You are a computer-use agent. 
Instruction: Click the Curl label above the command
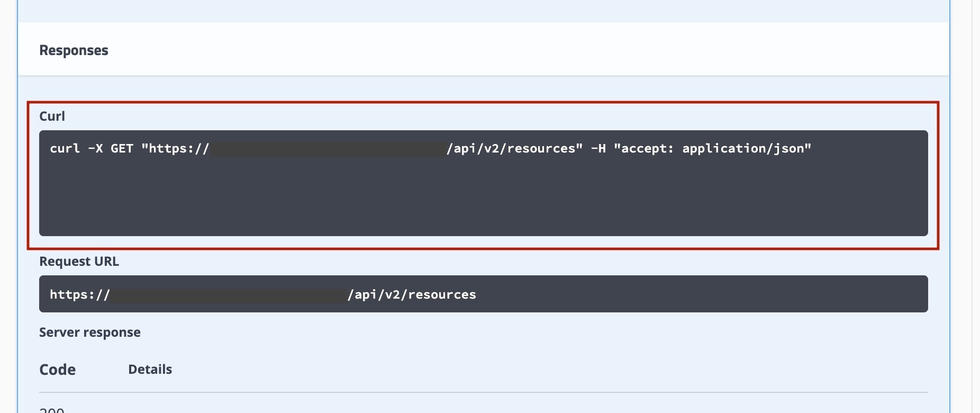[52, 116]
